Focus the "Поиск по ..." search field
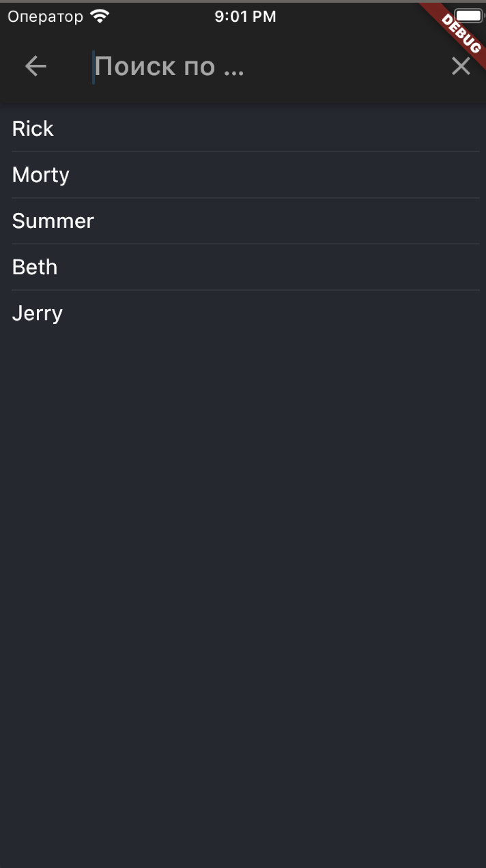This screenshot has width=486, height=868. click(x=205, y=66)
